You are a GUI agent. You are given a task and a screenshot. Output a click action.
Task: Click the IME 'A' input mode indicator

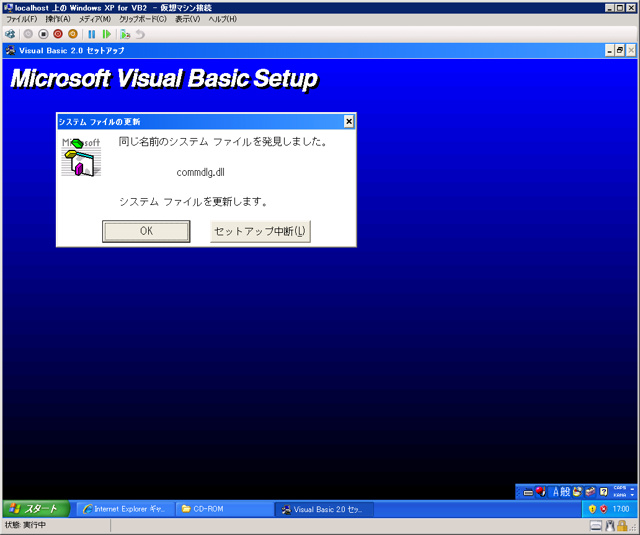556,492
